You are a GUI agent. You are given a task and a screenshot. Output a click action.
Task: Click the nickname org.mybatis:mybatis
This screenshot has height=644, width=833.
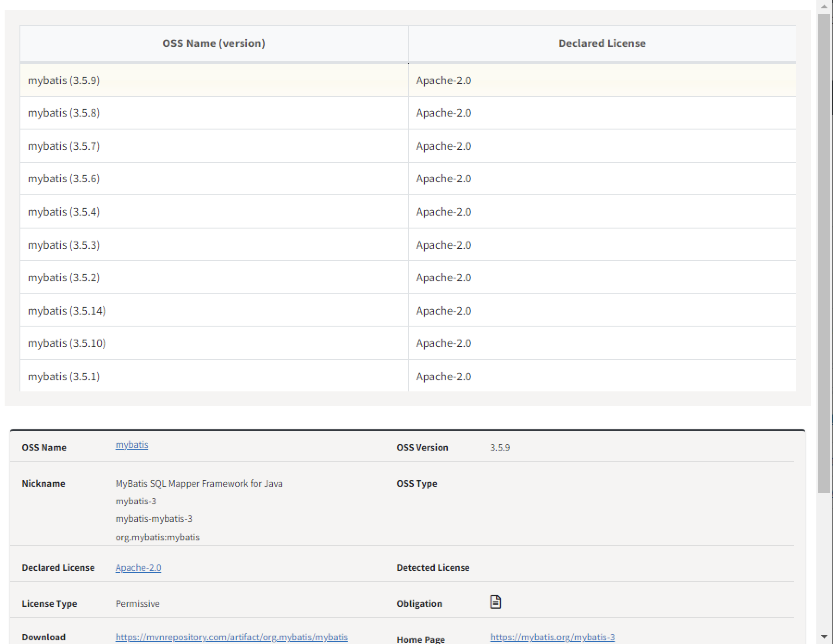tap(157, 537)
